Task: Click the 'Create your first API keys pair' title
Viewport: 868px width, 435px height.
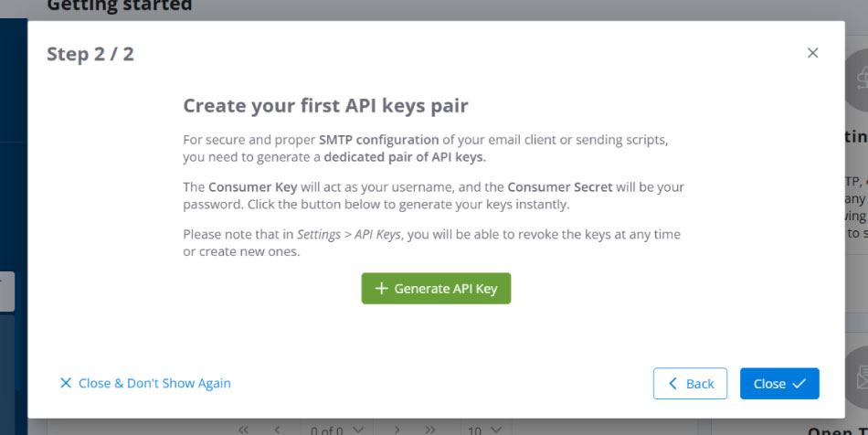Action: coord(325,106)
